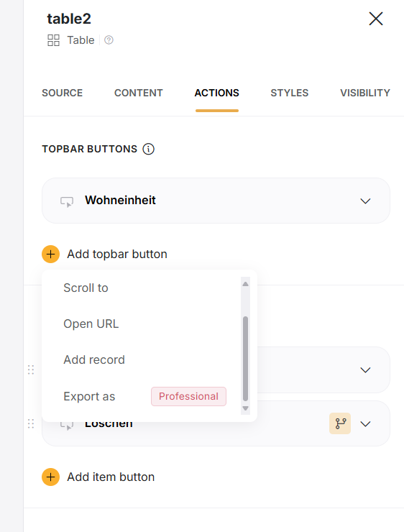
Task: Click Add item button label
Action: click(111, 477)
